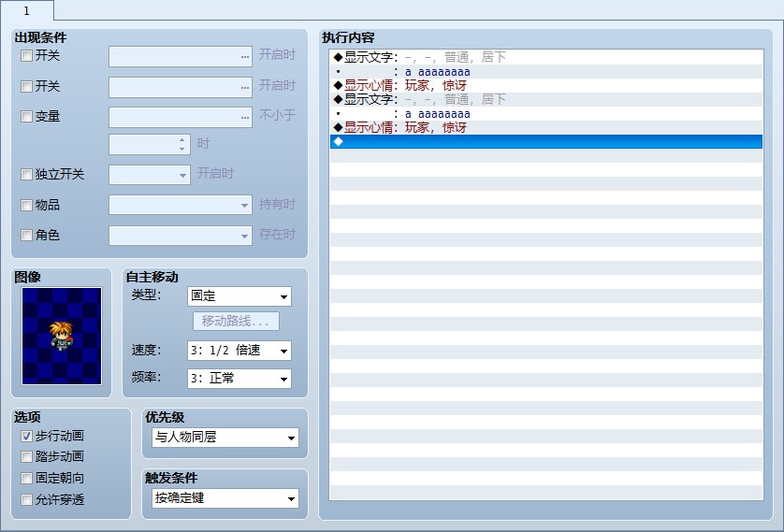Image resolution: width=784 pixels, height=532 pixels.
Task: Select the second 显示心情: 玩家, 惊讶 line
Action: (x=546, y=127)
